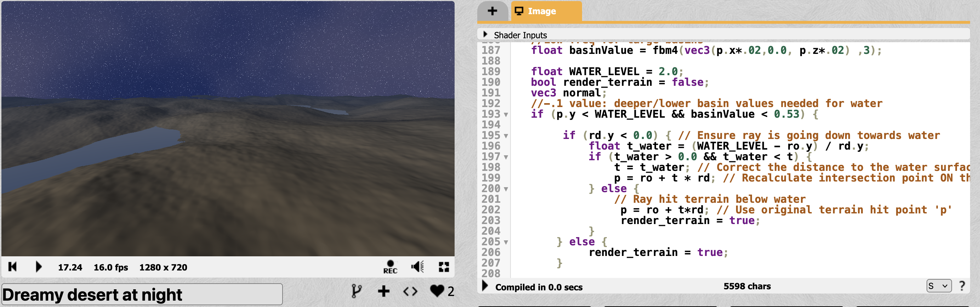
Task: Fork this shader using the branch icon
Action: (x=356, y=291)
